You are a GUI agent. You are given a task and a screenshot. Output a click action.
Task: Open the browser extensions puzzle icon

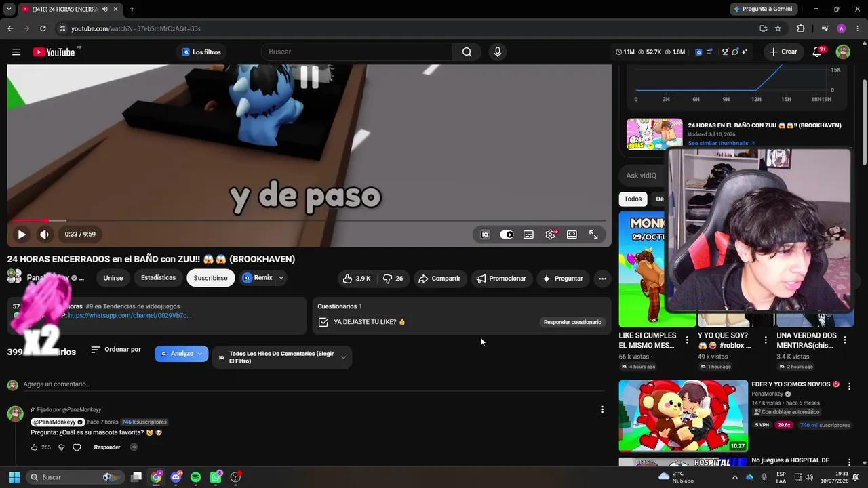[x=801, y=28]
